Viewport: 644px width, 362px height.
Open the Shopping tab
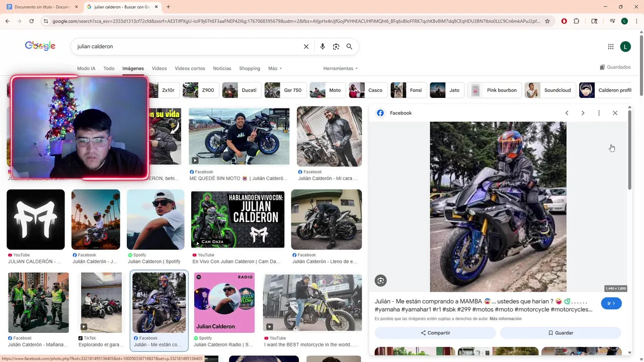pyautogui.click(x=250, y=68)
